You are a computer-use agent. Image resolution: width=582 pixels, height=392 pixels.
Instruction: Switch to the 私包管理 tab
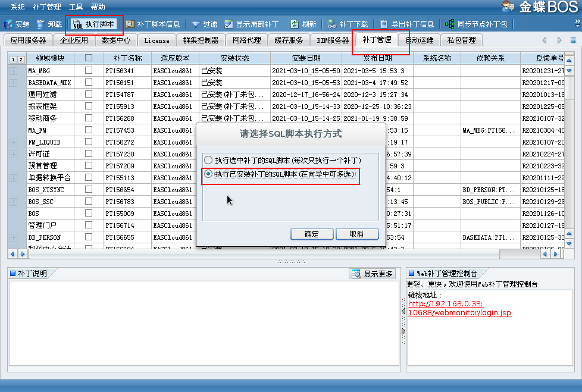click(461, 40)
